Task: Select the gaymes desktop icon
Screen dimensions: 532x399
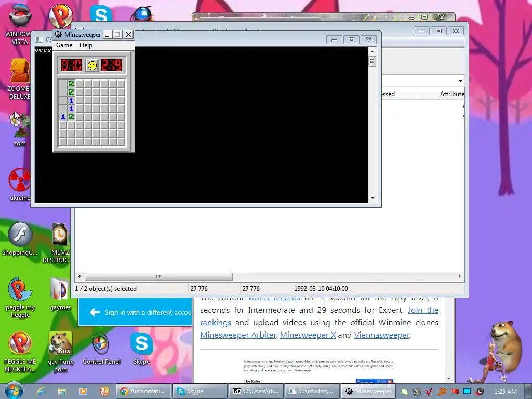Action: click(x=60, y=294)
